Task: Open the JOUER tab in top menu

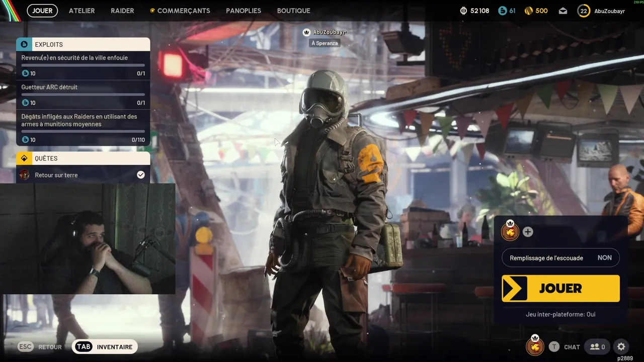Action: click(42, 11)
